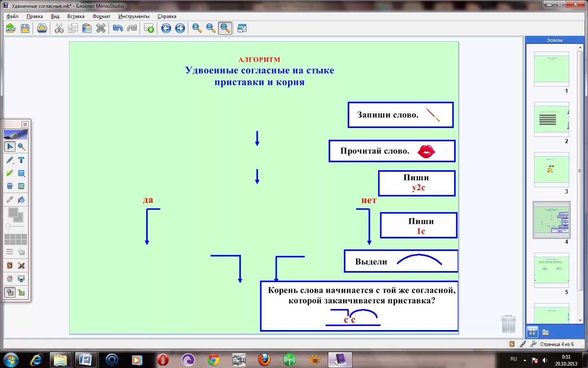Select the green Highlighter tool
The height and width of the screenshot is (368, 588).
point(10,173)
